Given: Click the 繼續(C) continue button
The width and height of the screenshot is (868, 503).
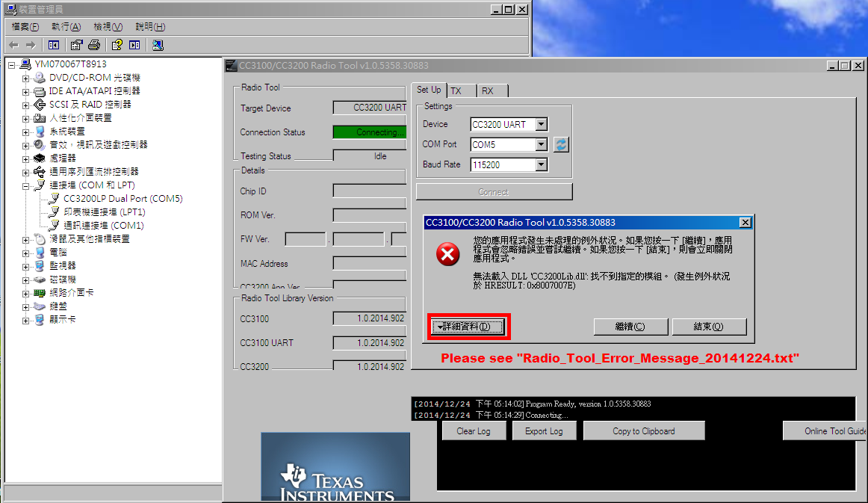Looking at the screenshot, I should click(630, 327).
